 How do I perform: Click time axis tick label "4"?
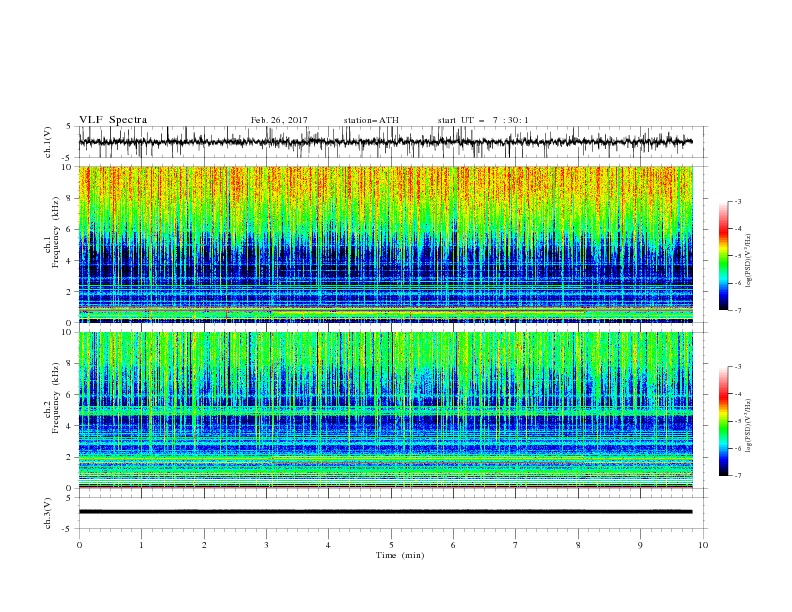point(328,545)
